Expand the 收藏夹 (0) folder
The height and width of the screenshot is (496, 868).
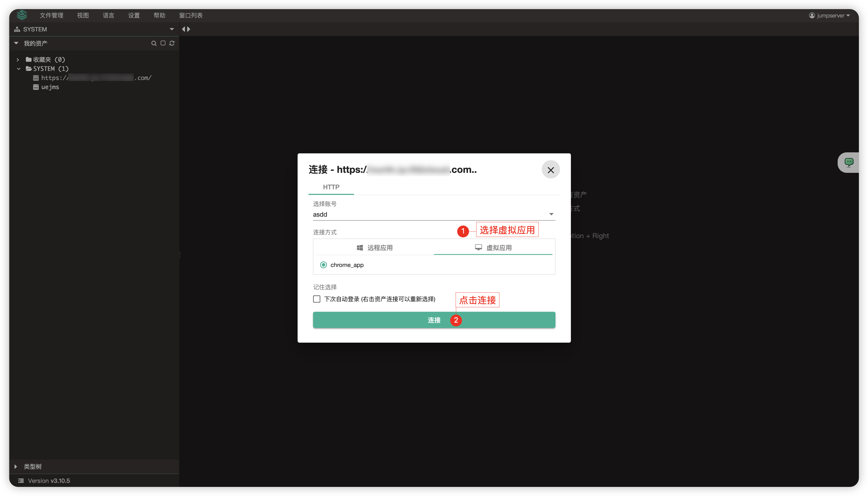pos(18,60)
